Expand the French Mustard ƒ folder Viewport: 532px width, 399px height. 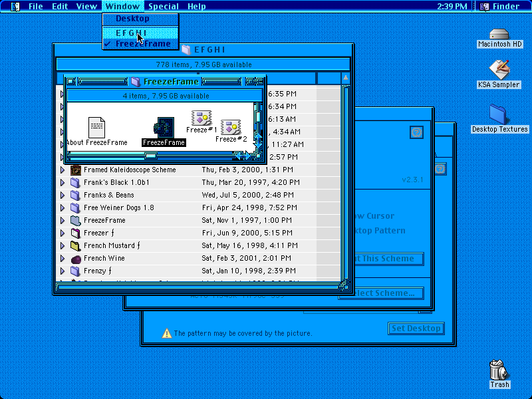(63, 245)
